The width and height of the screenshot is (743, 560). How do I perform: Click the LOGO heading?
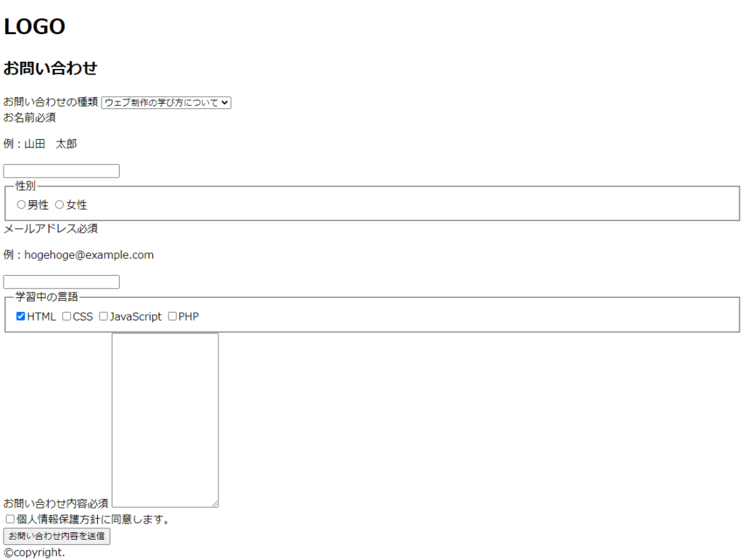[x=35, y=27]
